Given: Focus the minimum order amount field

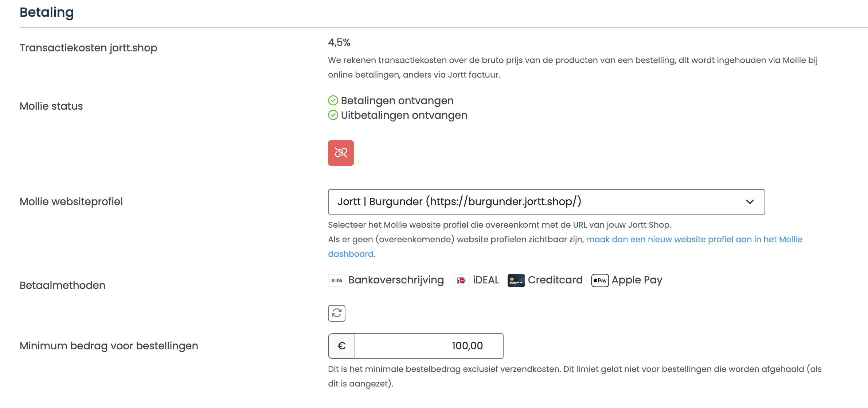Looking at the screenshot, I should tap(429, 346).
